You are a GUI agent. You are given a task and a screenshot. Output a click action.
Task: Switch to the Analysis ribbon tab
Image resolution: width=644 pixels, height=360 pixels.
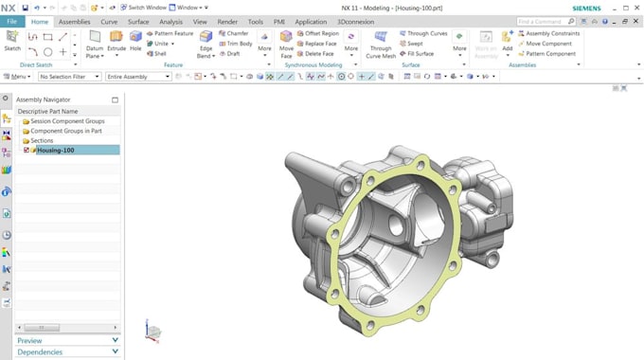pos(170,22)
